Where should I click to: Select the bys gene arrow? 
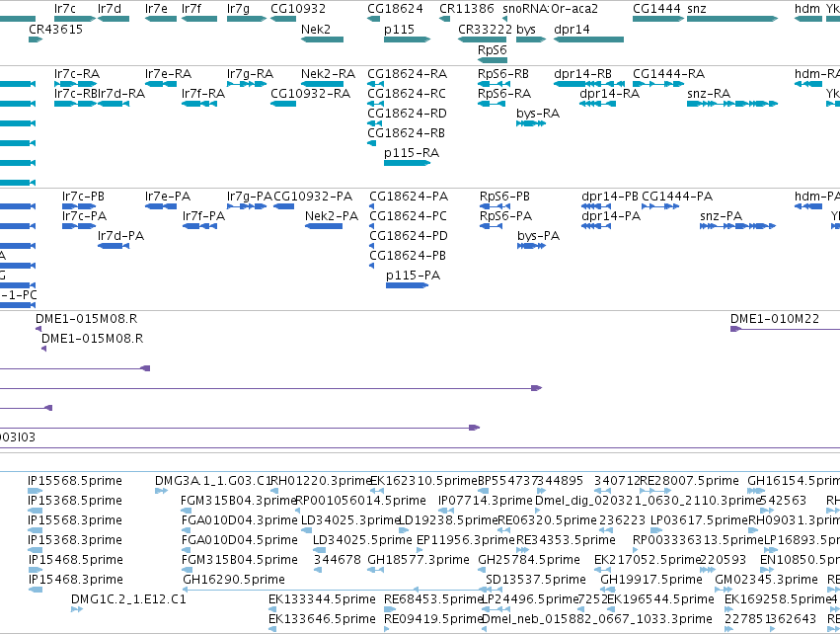point(531,40)
